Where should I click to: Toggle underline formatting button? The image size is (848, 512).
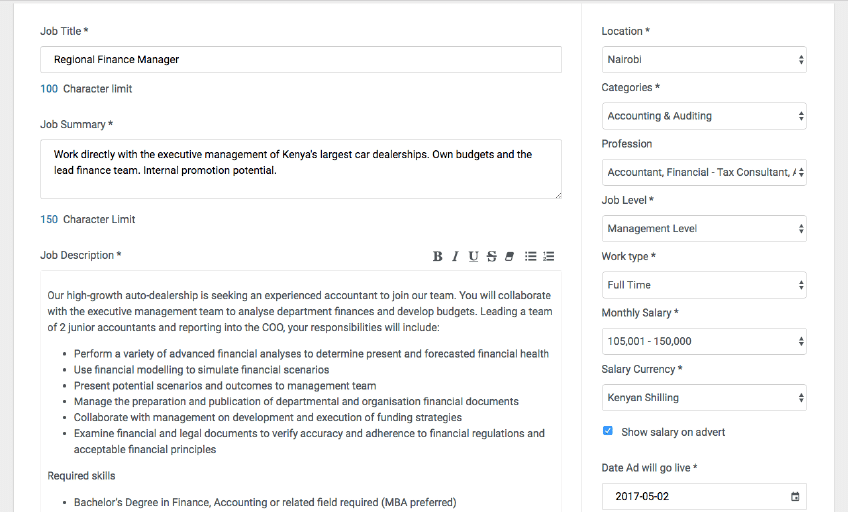[473, 256]
